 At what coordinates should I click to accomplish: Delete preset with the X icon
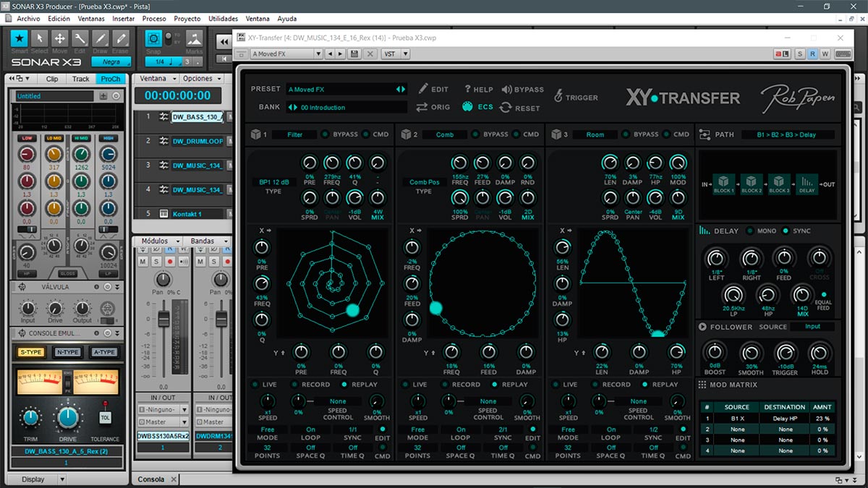tap(371, 53)
